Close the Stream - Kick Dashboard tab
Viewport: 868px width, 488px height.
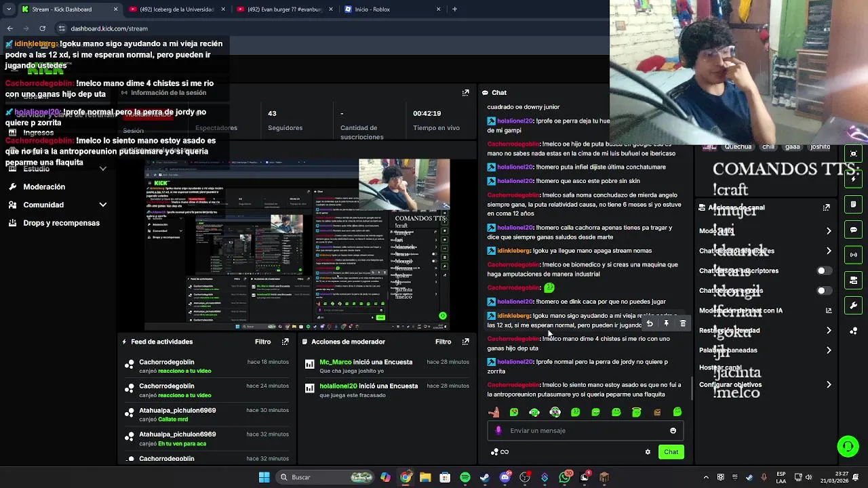pyautogui.click(x=115, y=9)
